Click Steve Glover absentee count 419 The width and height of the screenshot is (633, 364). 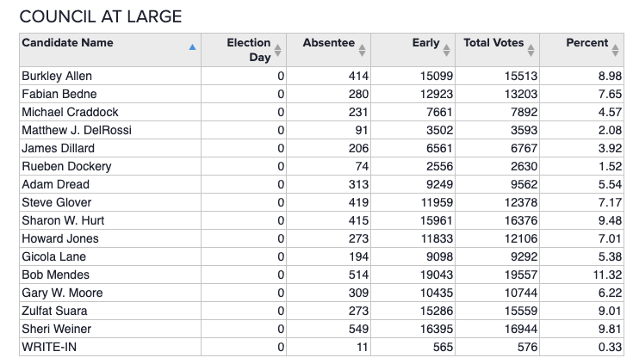(x=356, y=202)
